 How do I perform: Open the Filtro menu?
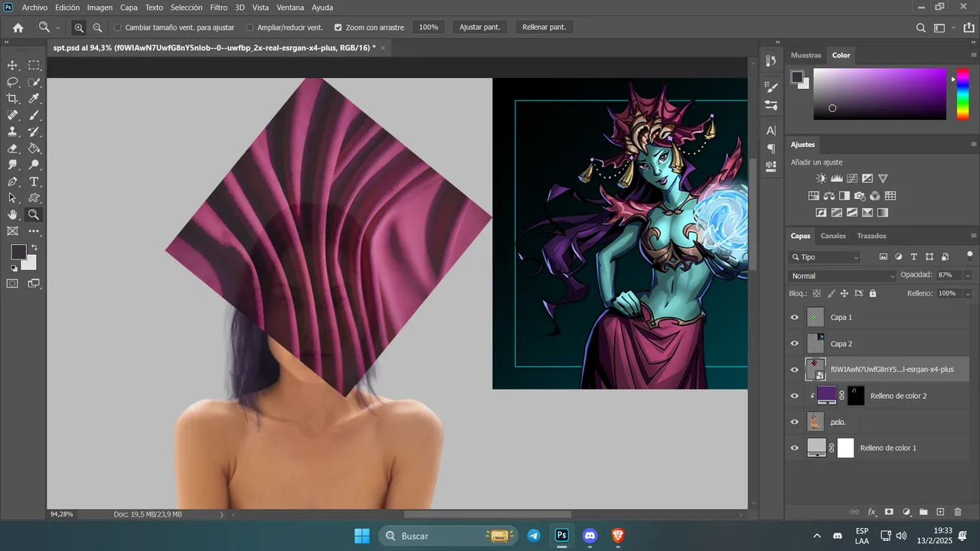[x=219, y=8]
